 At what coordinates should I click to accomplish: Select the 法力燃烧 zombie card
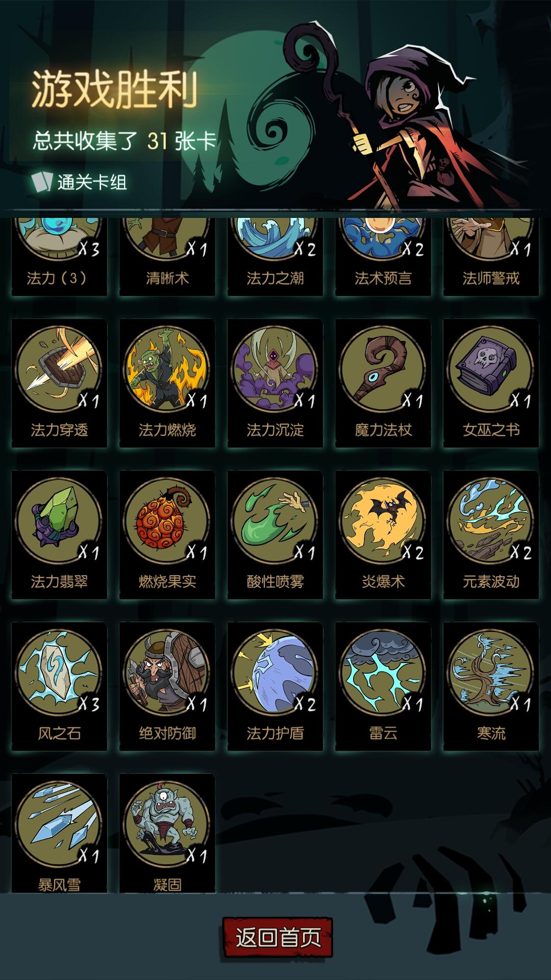pyautogui.click(x=167, y=383)
